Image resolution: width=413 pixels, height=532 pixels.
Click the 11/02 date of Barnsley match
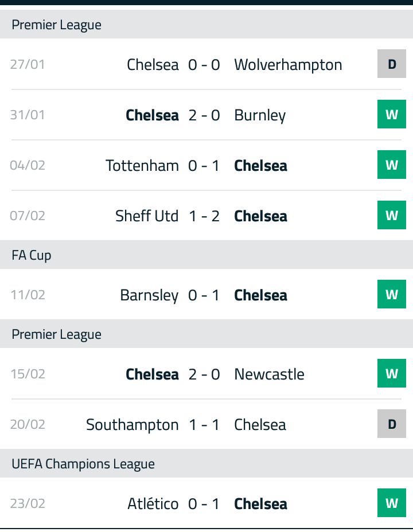[x=28, y=295]
